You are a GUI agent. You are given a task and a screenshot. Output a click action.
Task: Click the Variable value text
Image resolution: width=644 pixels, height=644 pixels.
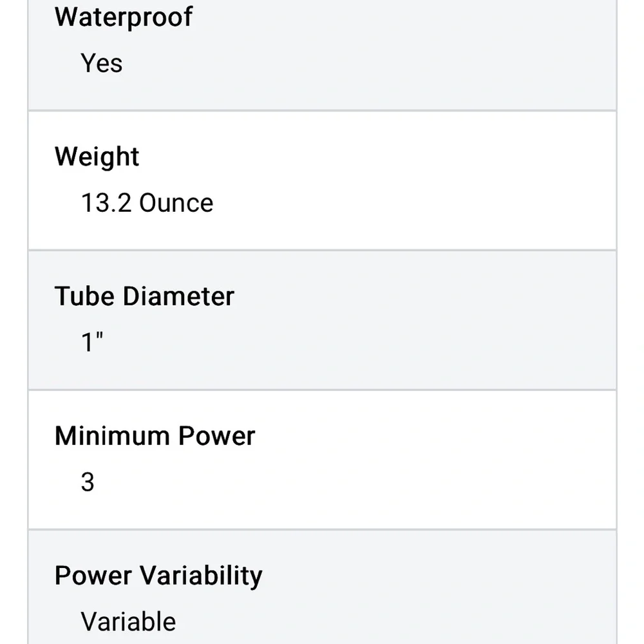click(128, 621)
